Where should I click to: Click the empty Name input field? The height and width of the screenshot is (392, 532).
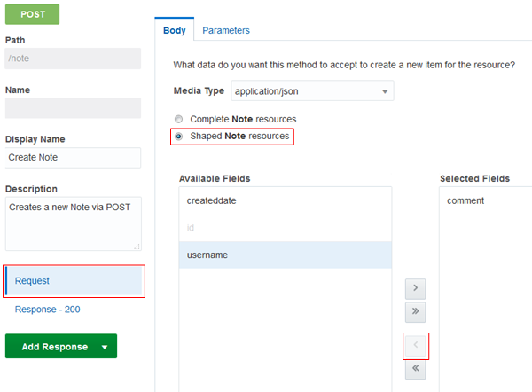point(73,108)
